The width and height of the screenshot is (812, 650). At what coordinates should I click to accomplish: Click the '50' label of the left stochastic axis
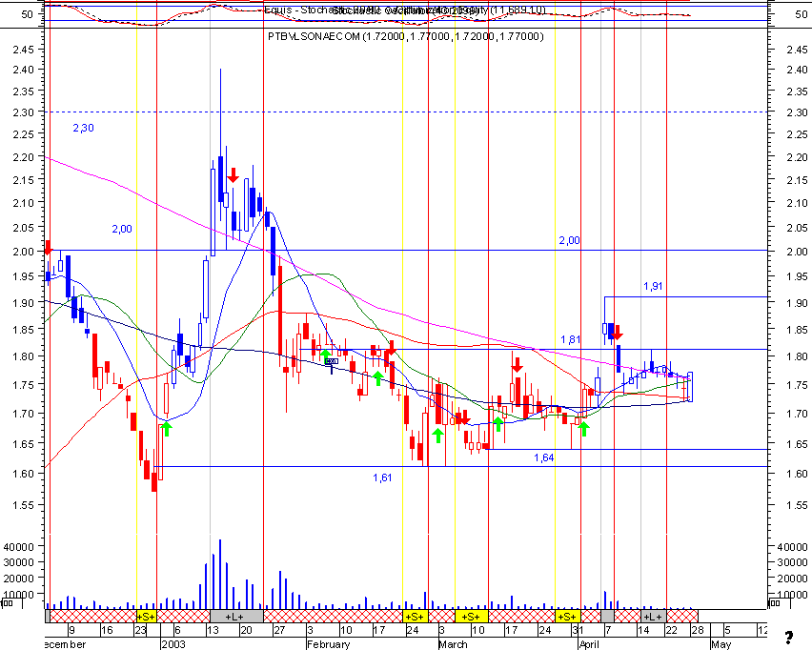point(27,14)
